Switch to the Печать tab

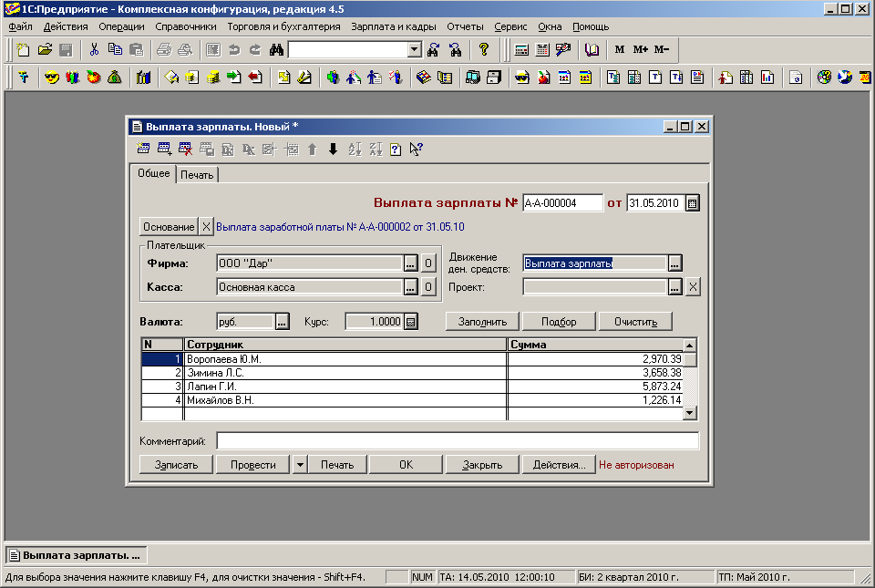tap(197, 175)
